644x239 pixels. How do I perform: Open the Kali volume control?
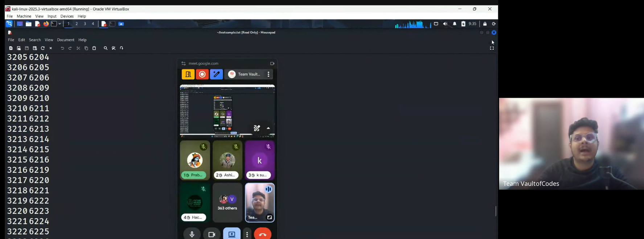[445, 24]
